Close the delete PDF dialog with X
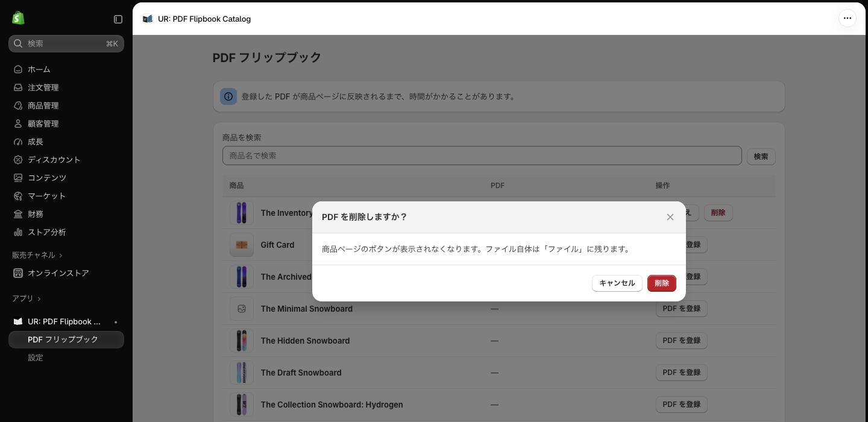This screenshot has height=422, width=868. [x=670, y=217]
